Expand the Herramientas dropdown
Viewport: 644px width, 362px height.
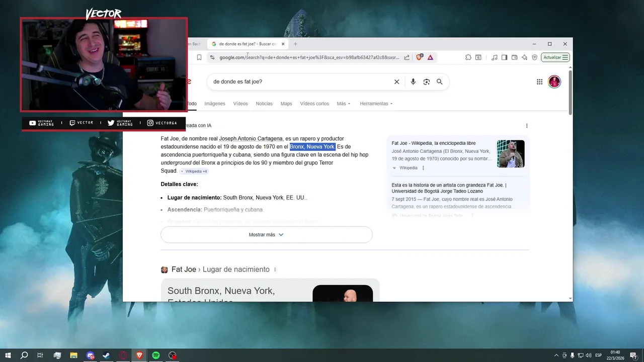point(376,104)
